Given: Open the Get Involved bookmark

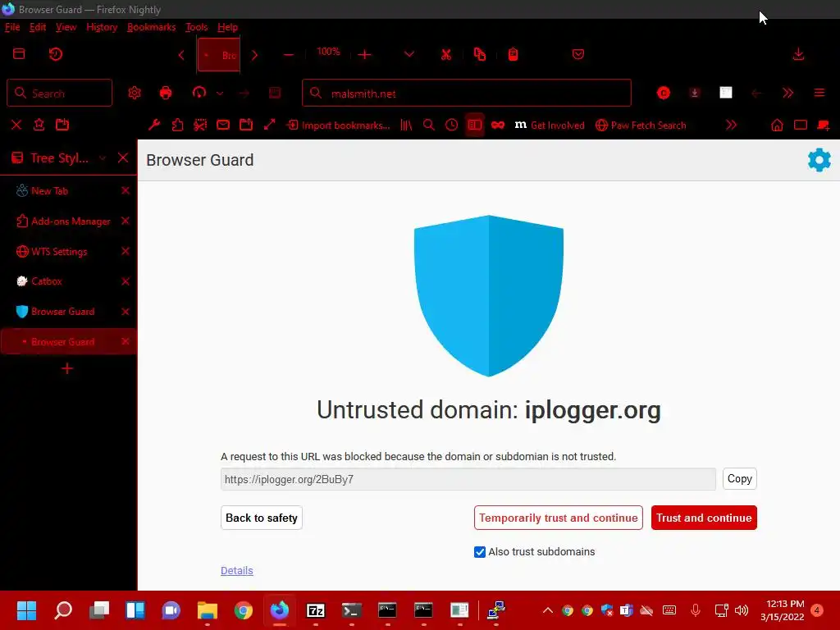Looking at the screenshot, I should click(550, 126).
